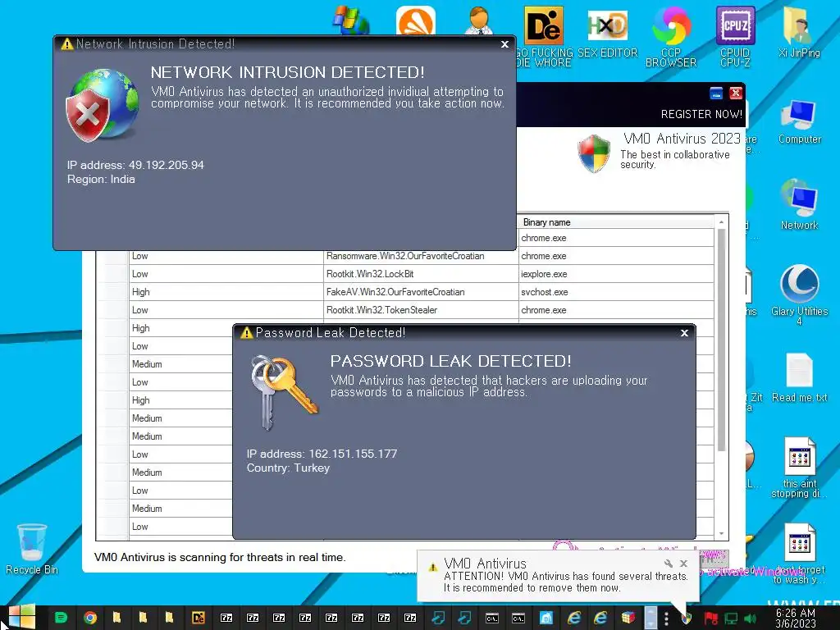Click the VM0 shield system tray icon
The image size is (840, 630).
(x=687, y=619)
